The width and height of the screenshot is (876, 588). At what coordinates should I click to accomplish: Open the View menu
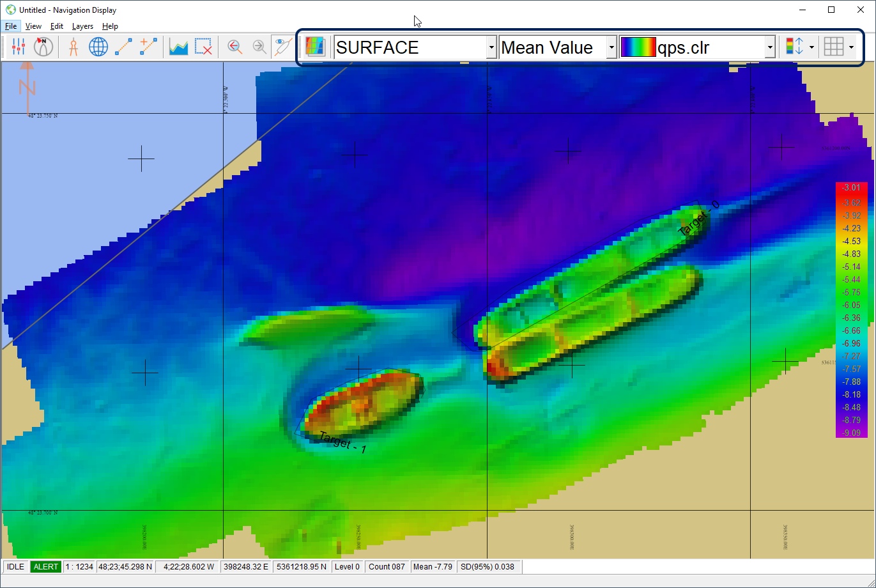[33, 26]
